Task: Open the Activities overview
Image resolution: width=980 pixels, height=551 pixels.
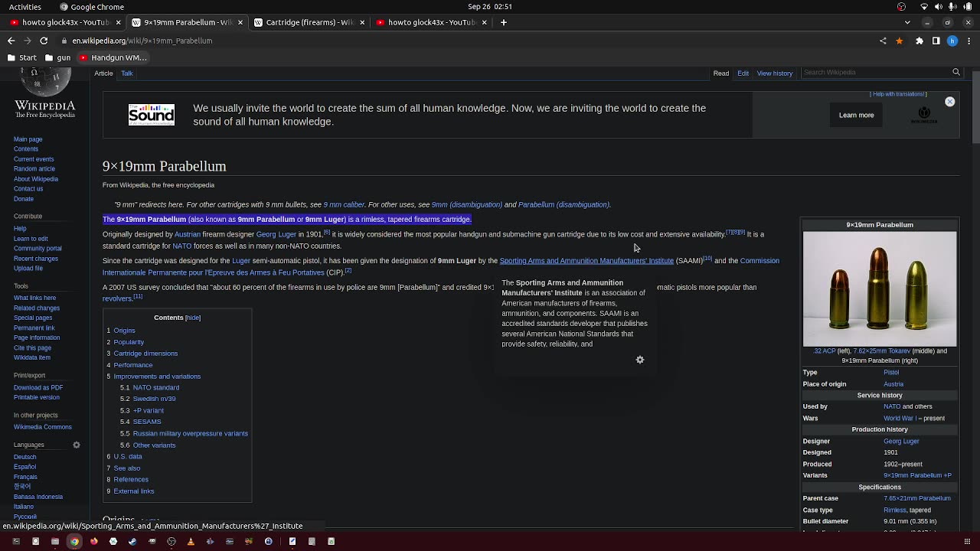Action: coord(25,7)
